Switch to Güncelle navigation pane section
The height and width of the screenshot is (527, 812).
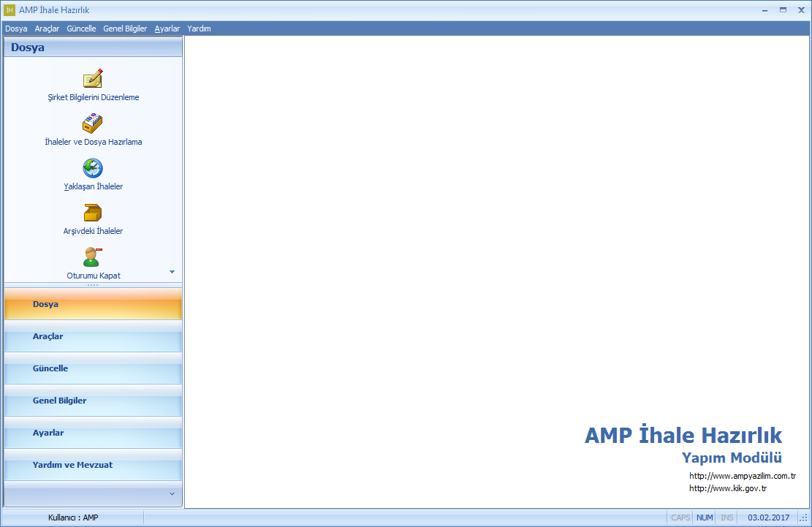click(x=93, y=369)
